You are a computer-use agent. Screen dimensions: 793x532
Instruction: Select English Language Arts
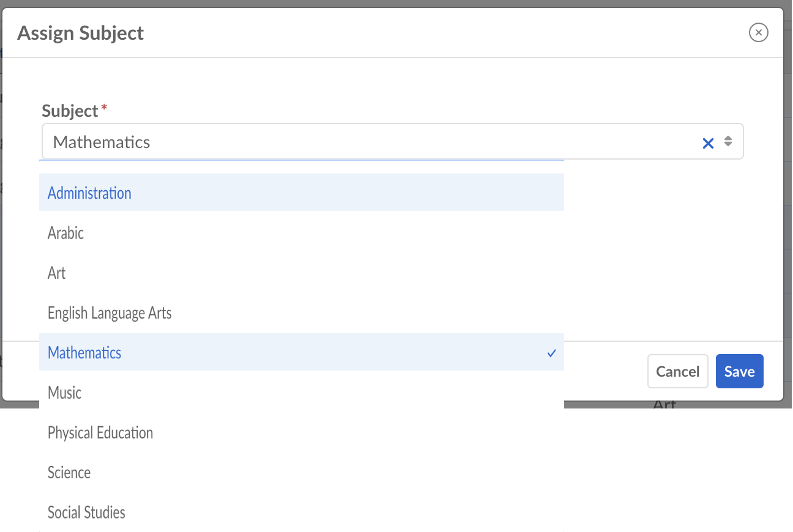point(110,313)
